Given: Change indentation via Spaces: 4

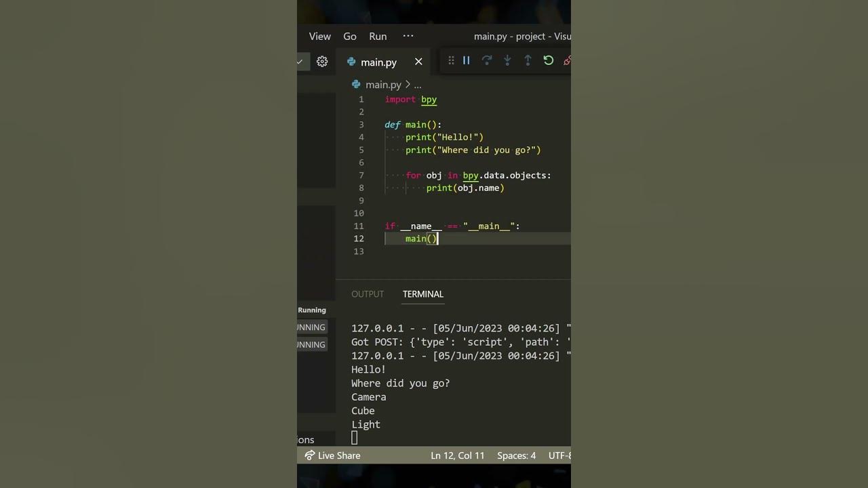Looking at the screenshot, I should (x=516, y=455).
